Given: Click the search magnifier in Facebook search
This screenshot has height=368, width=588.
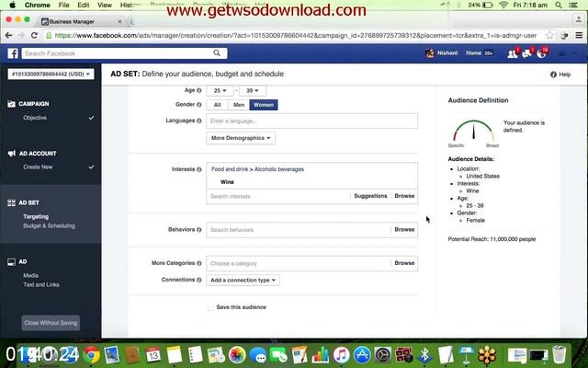Looking at the screenshot, I should coord(217,53).
